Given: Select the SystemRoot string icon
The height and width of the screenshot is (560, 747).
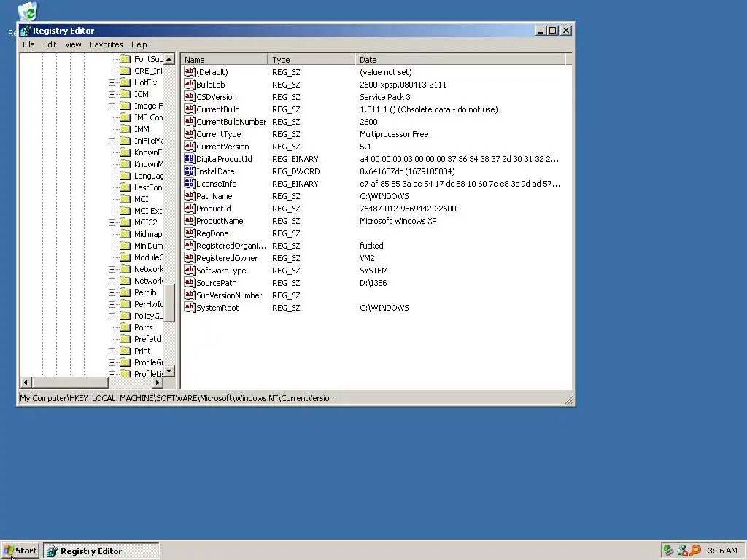Looking at the screenshot, I should tap(190, 307).
